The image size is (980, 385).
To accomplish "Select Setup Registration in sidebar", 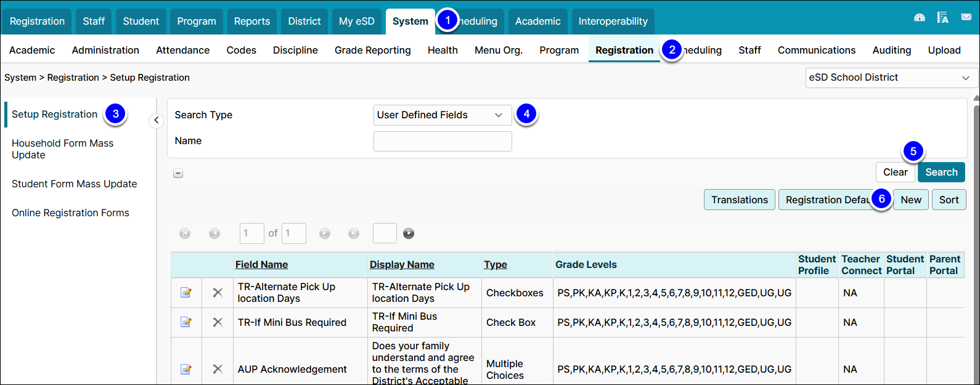I will tap(54, 115).
